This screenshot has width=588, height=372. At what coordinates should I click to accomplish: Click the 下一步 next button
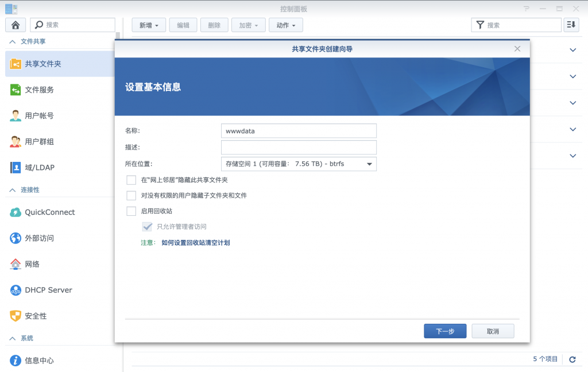click(445, 331)
